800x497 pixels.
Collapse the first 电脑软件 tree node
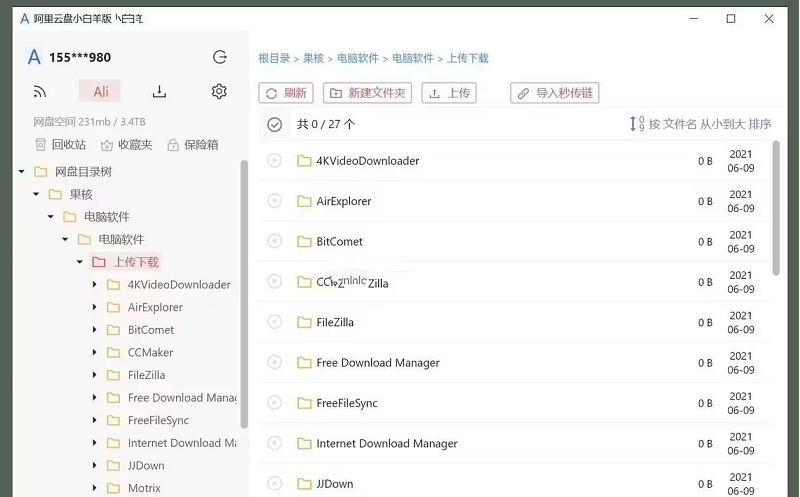pos(51,217)
